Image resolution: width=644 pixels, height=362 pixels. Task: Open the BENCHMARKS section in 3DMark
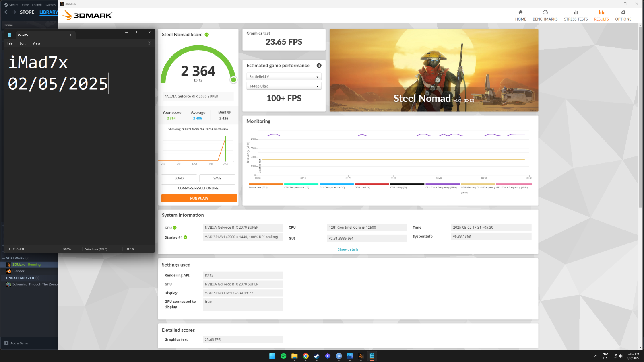(x=545, y=15)
